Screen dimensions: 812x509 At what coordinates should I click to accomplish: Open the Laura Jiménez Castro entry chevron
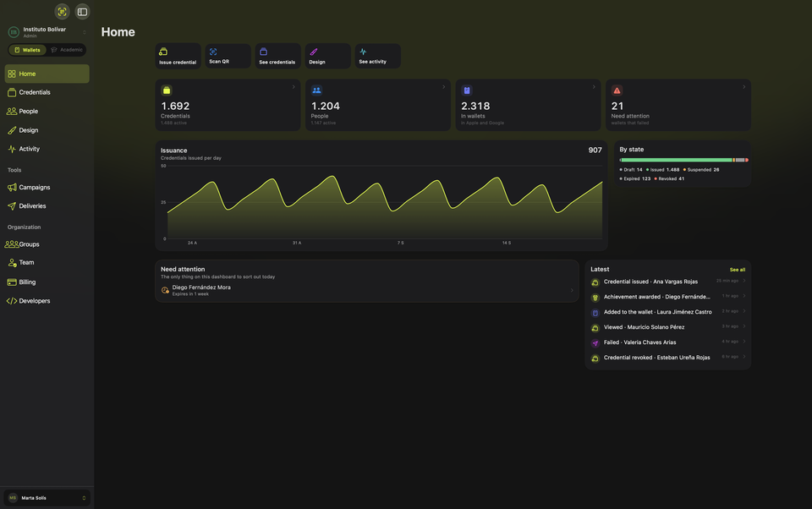[744, 311]
